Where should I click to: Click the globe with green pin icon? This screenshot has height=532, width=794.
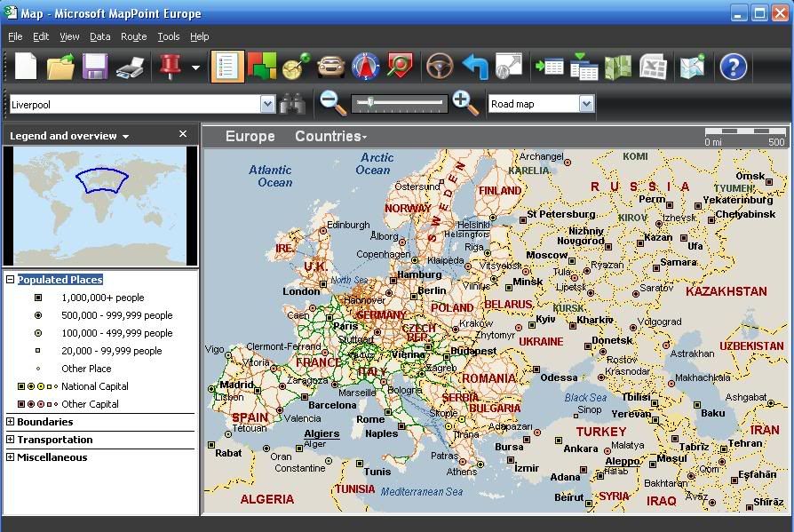297,67
